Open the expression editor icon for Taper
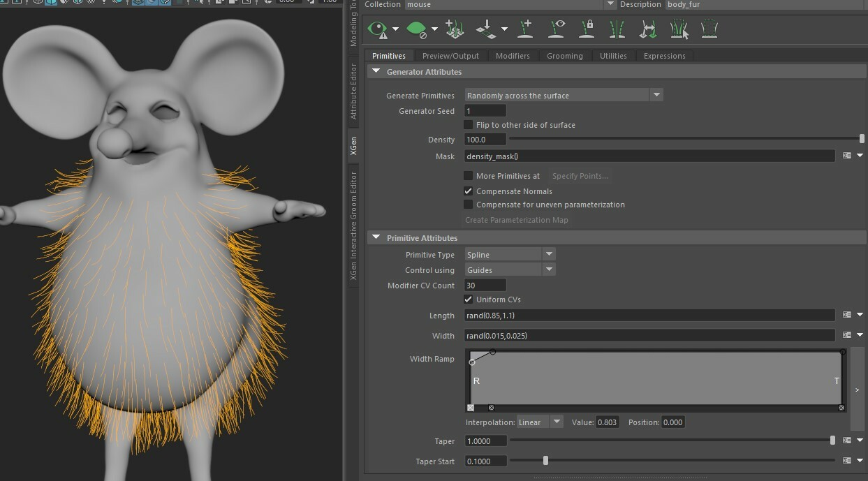The height and width of the screenshot is (481, 868). (847, 441)
